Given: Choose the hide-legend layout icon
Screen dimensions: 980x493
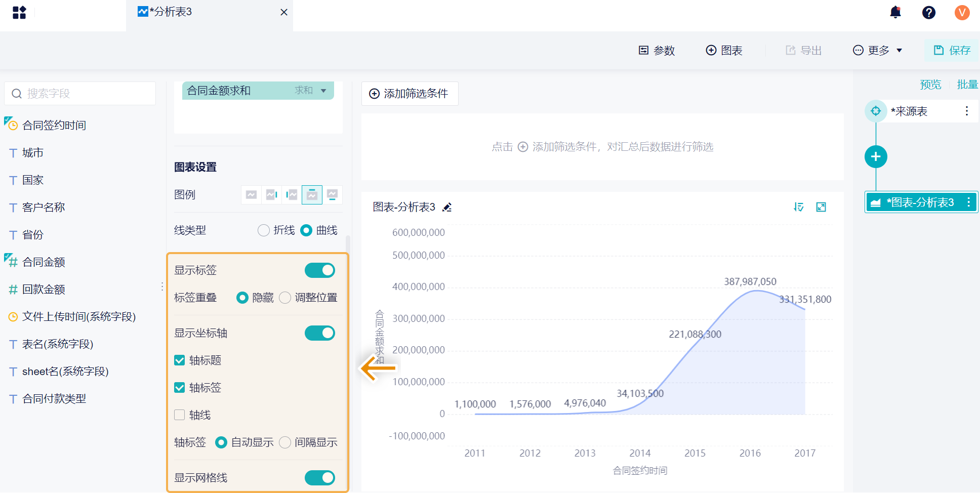Looking at the screenshot, I should (x=251, y=195).
